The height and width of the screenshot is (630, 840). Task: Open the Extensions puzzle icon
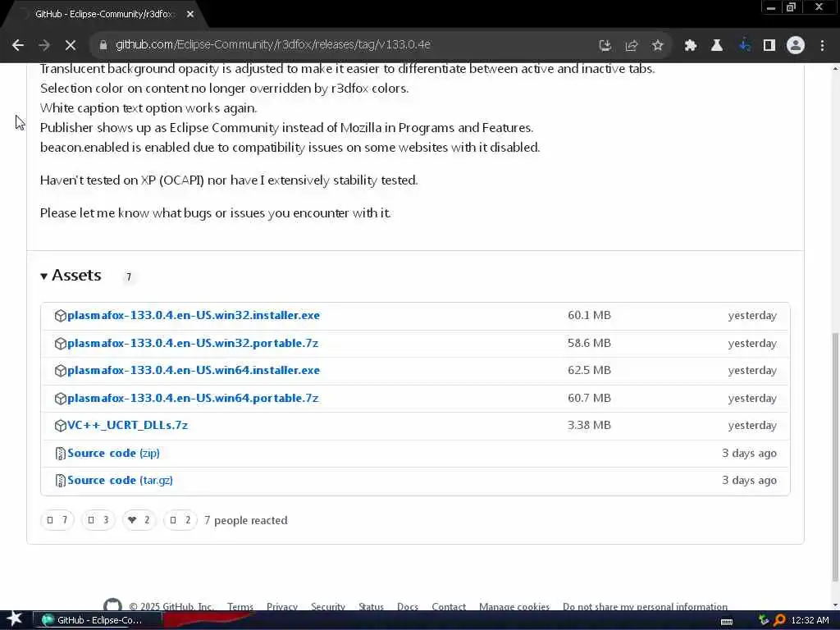click(690, 46)
